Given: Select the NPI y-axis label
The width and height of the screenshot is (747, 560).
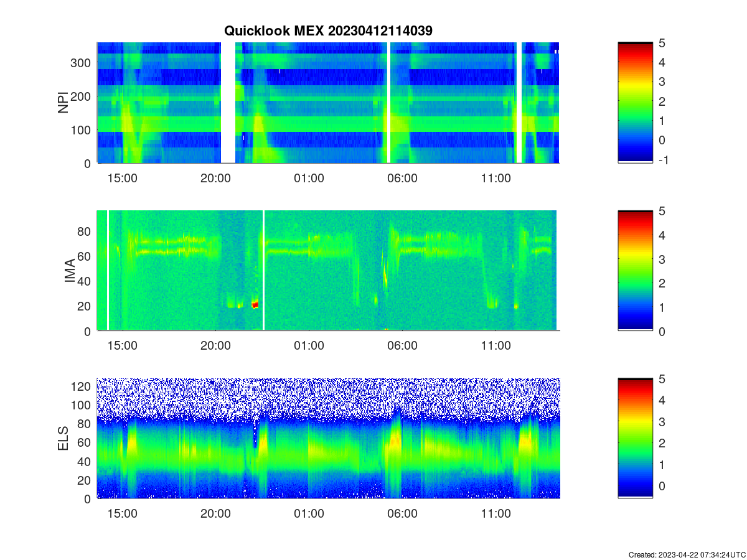Looking at the screenshot, I should click(x=63, y=103).
